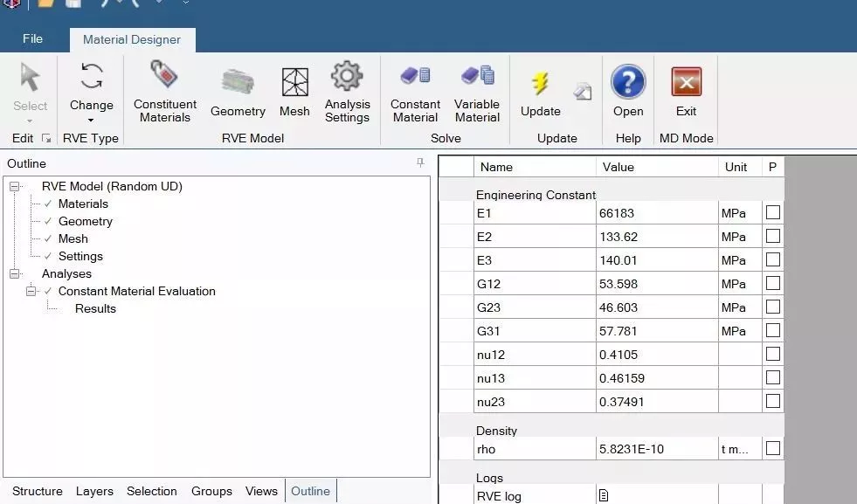
Task: Open Constituent Materials tag icon
Action: (x=164, y=73)
